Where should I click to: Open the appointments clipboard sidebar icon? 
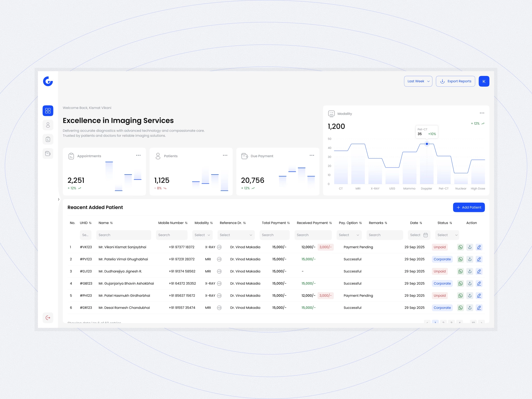(48, 139)
